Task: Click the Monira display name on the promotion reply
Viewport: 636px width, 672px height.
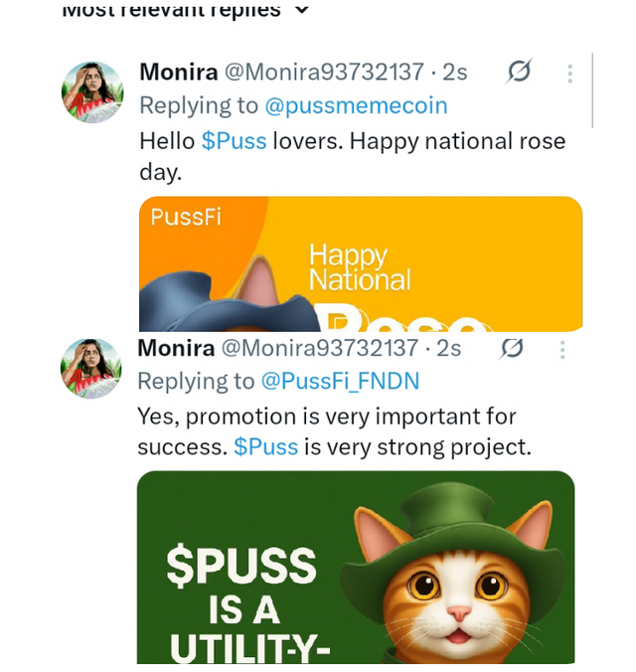Action: pos(175,348)
